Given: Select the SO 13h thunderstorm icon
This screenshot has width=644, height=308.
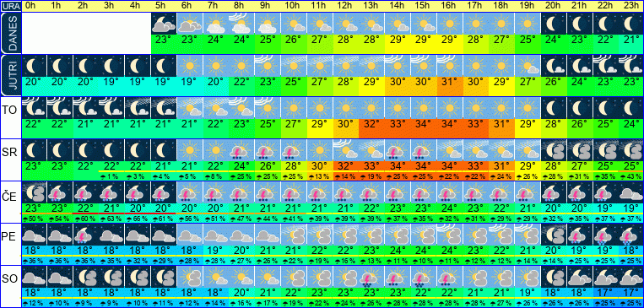Looking at the screenshot, I should tap(371, 277).
